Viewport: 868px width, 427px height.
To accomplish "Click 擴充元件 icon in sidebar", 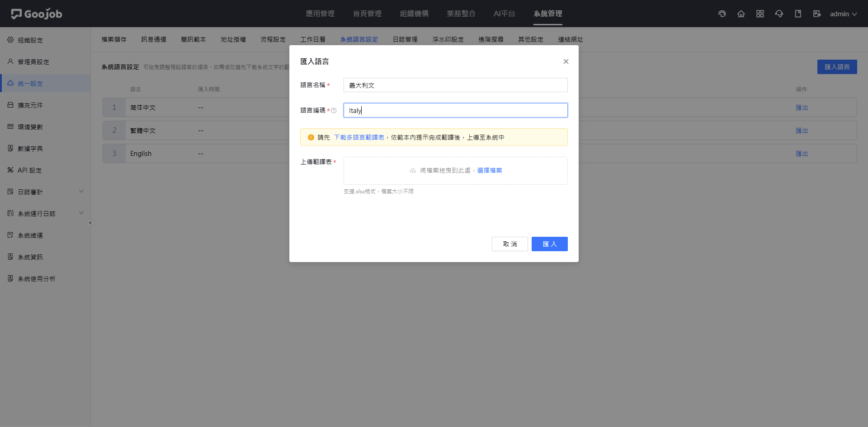I will 10,105.
